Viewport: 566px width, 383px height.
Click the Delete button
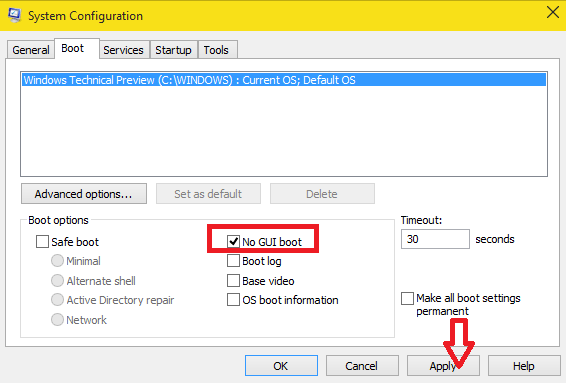[322, 194]
